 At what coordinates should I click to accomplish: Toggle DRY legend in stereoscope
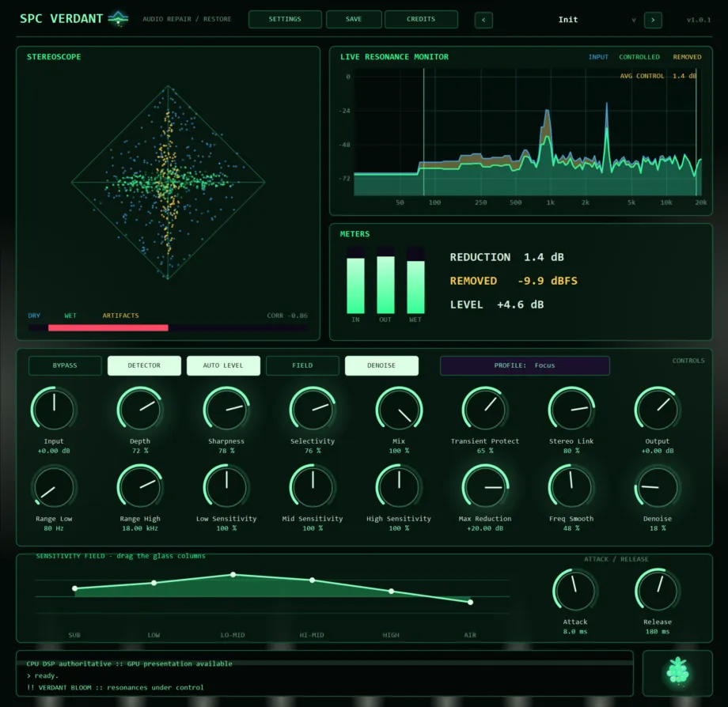34,316
